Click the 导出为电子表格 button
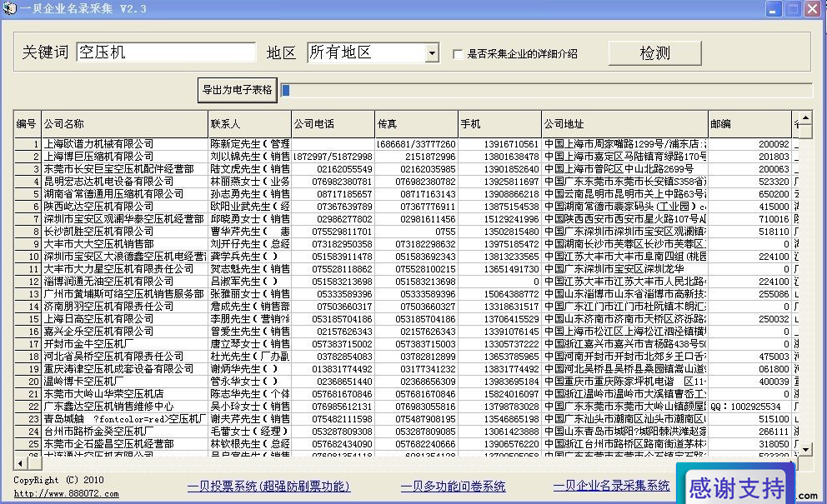Image resolution: width=827 pixels, height=504 pixels. point(238,90)
